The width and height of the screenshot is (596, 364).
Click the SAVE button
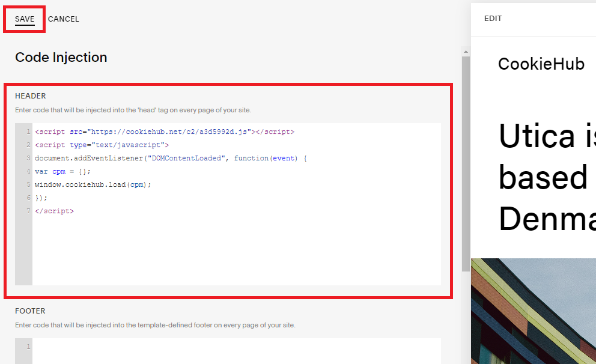coord(24,19)
